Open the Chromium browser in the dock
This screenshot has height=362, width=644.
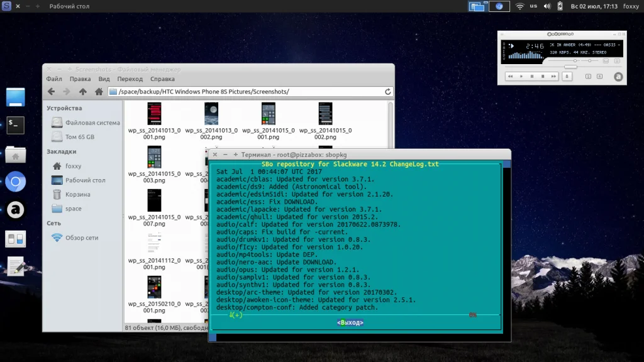coord(16,182)
